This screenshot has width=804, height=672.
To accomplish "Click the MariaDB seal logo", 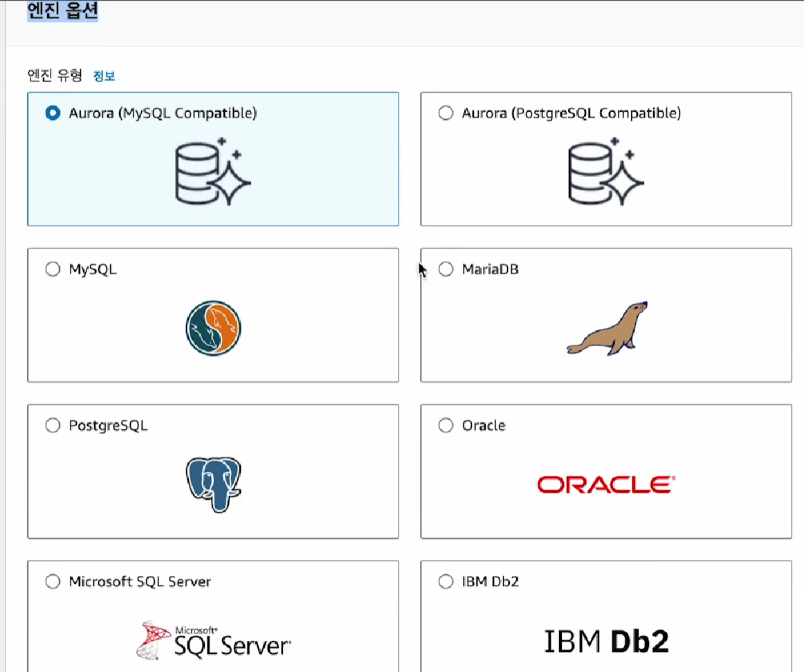I will pos(607,328).
